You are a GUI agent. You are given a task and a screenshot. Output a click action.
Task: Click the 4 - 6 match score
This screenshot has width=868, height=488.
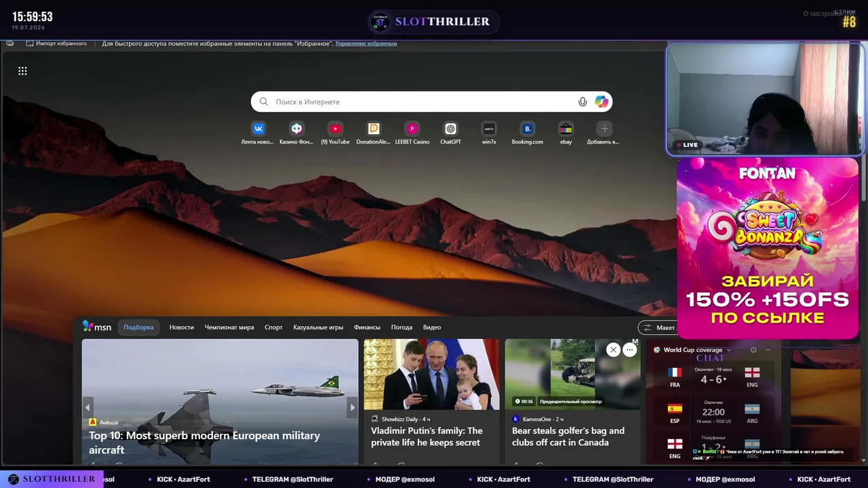[x=713, y=380]
